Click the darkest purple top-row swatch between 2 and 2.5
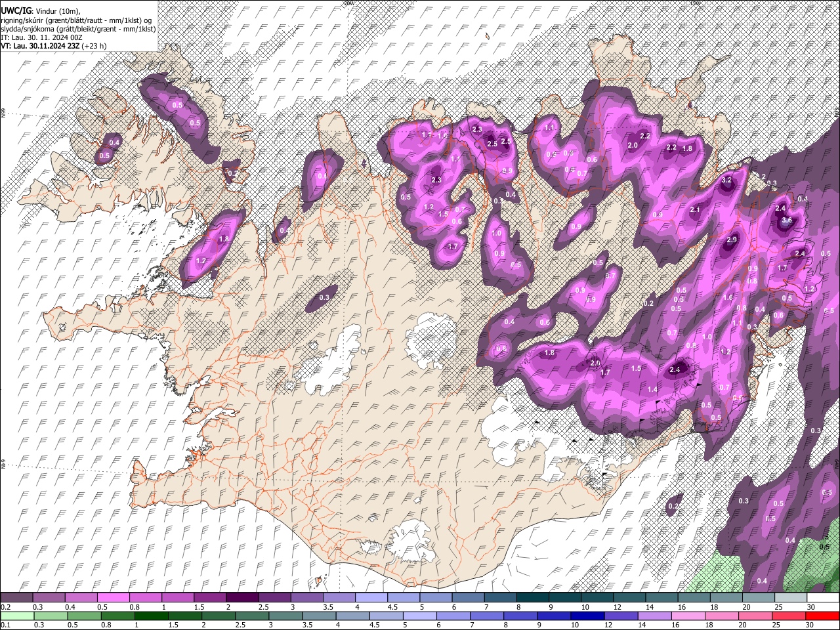Image resolution: width=840 pixels, height=630 pixels. click(241, 598)
